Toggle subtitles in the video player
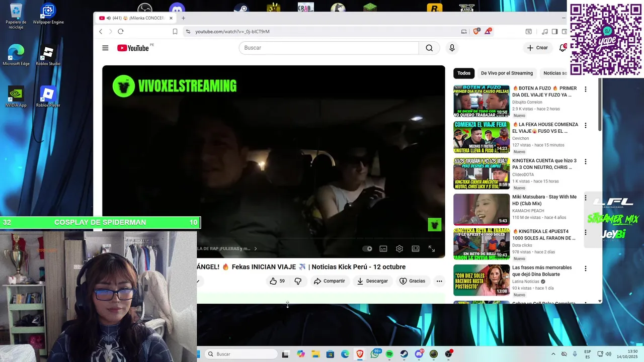Screen dimensions: 644x362 click(x=383, y=248)
